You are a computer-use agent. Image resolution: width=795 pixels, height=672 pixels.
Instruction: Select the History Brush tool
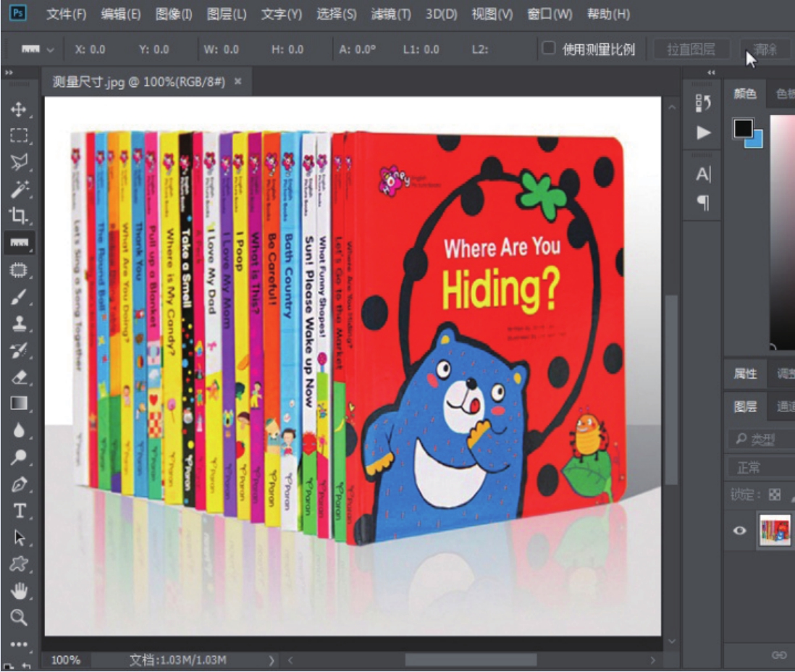[x=19, y=350]
